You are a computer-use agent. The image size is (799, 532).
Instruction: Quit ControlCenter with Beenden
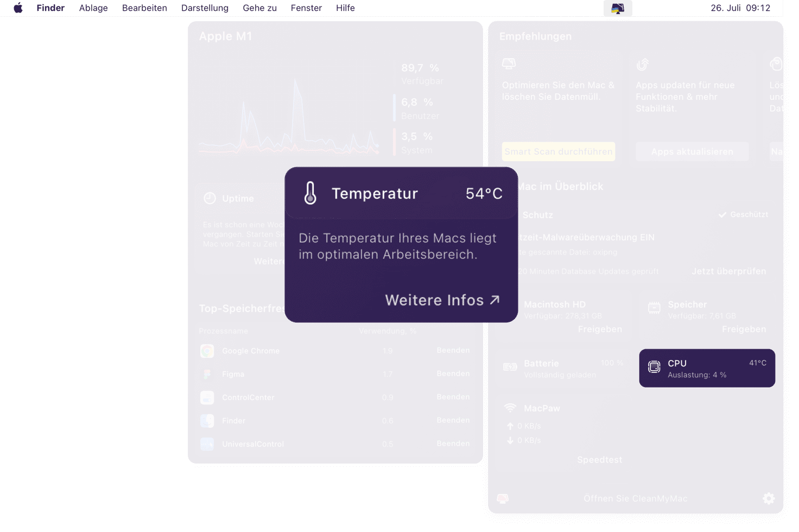(453, 397)
